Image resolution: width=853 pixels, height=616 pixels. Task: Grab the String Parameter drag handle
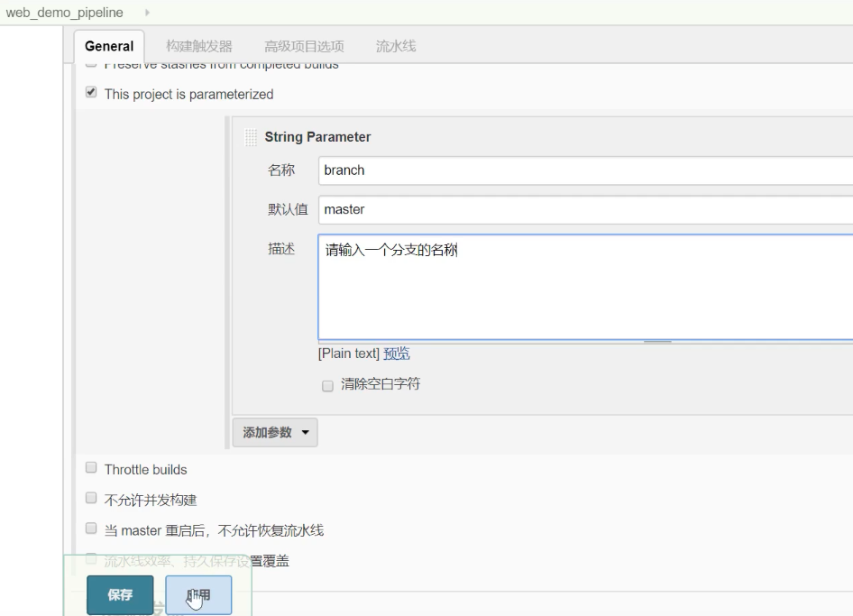(251, 137)
